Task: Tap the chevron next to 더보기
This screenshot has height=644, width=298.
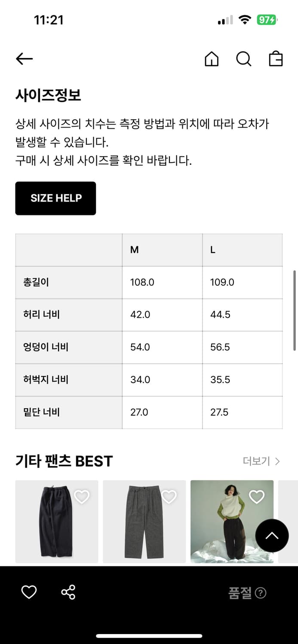Action: click(277, 461)
